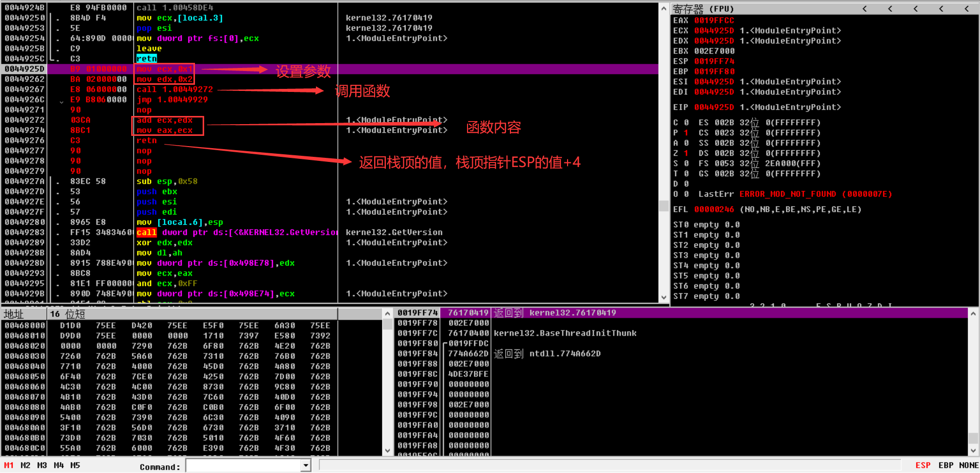980x473 pixels.
Task: Click the disassembly pane scroll-up arrow
Action: coord(664,9)
